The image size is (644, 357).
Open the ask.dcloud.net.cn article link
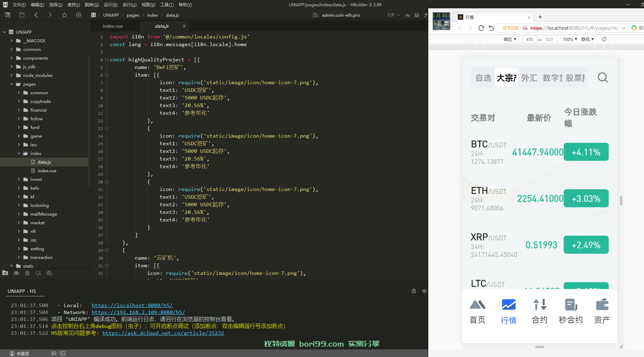click(x=163, y=333)
